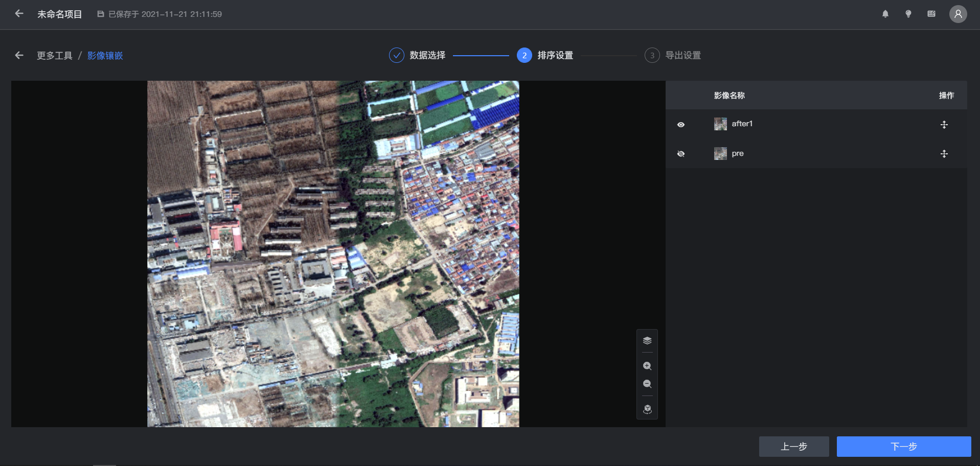Select the 导出设置 step

(x=673, y=55)
